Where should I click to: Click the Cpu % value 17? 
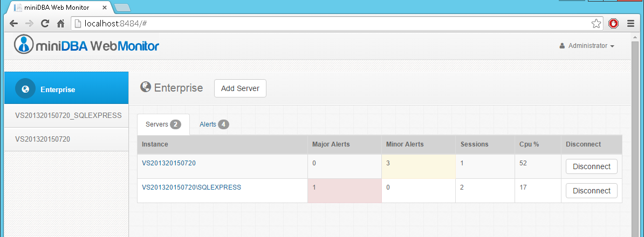click(523, 187)
